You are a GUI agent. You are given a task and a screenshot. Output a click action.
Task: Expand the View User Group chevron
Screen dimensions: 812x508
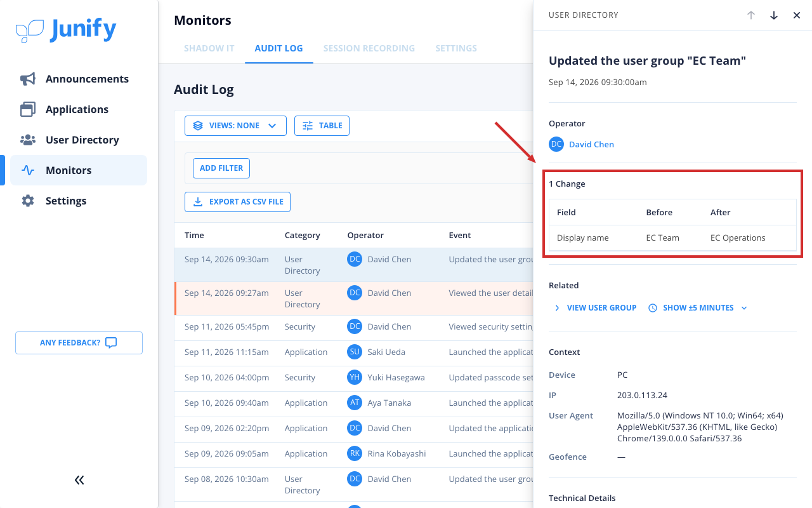[x=557, y=308]
